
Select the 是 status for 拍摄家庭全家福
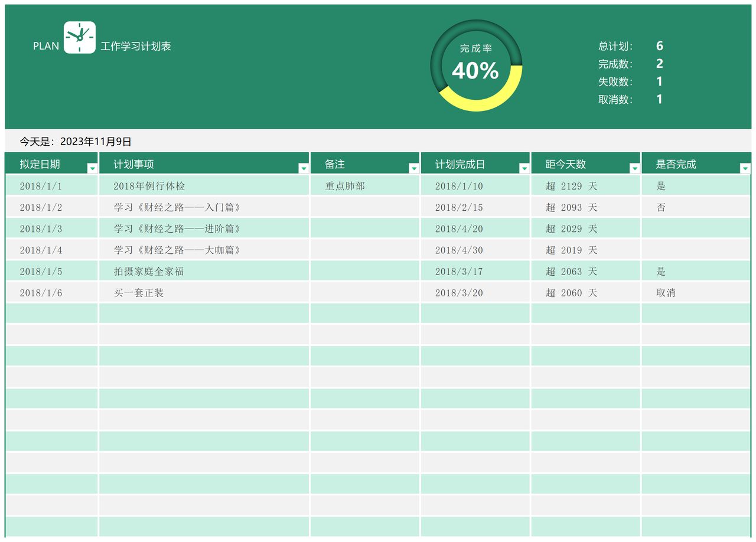pos(661,271)
